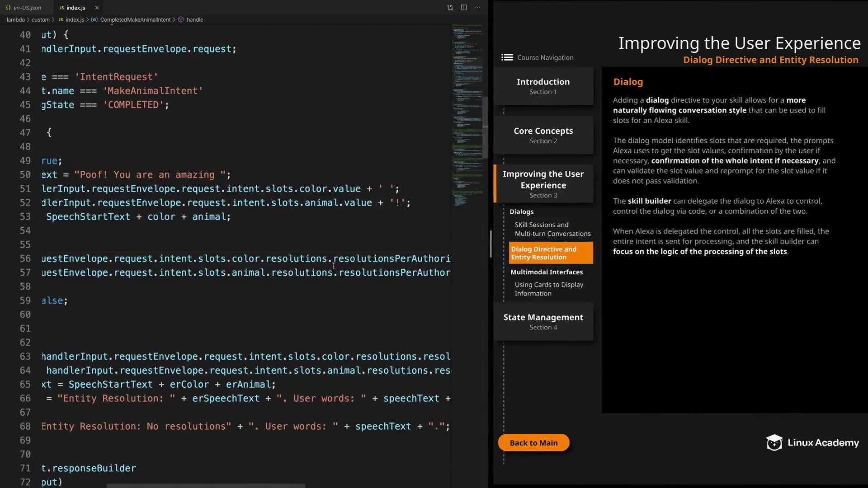Image resolution: width=868 pixels, height=488 pixels.
Task: Click the handle method breadcrumb icon
Action: coord(181,20)
